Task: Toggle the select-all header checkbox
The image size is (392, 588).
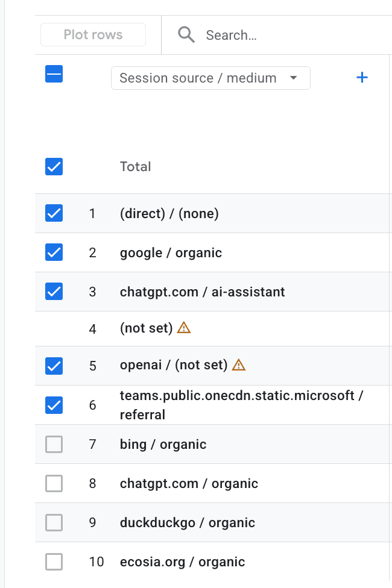Action: (x=54, y=74)
